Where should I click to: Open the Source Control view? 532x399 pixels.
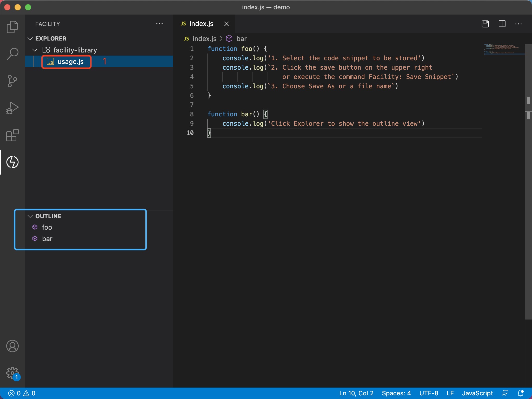[12, 81]
